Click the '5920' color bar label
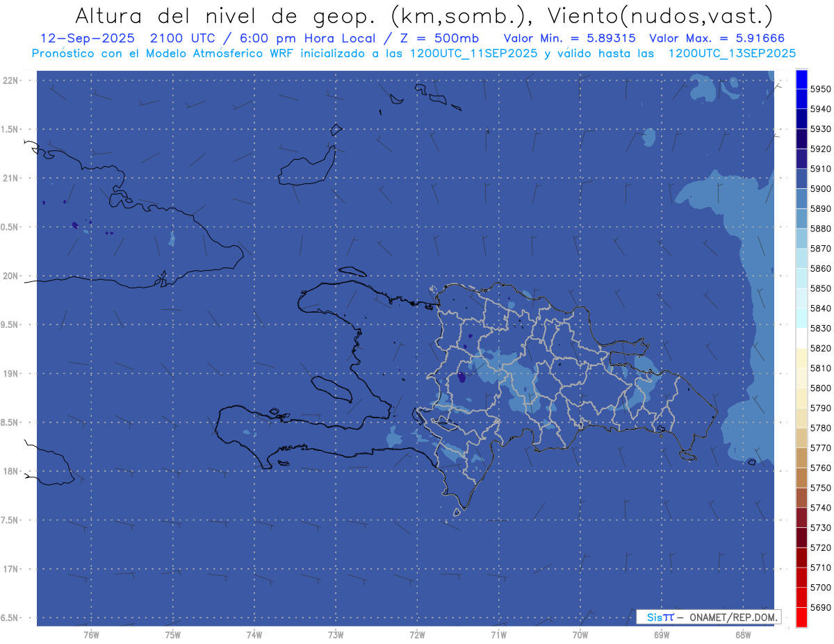 point(820,149)
